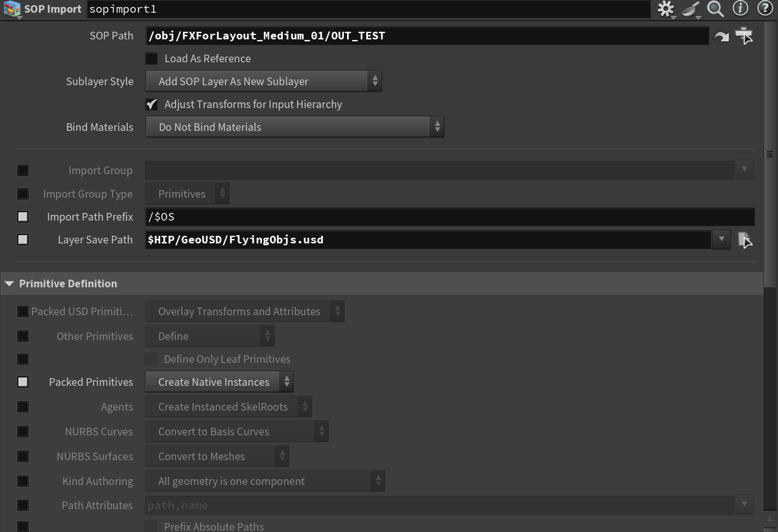Toggle the Import Group enable checkbox

click(23, 170)
